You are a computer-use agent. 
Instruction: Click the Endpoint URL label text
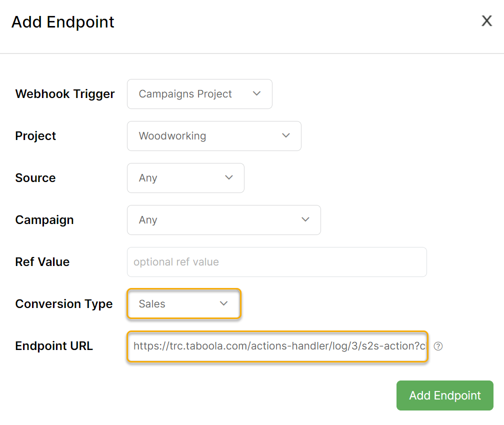coord(54,346)
